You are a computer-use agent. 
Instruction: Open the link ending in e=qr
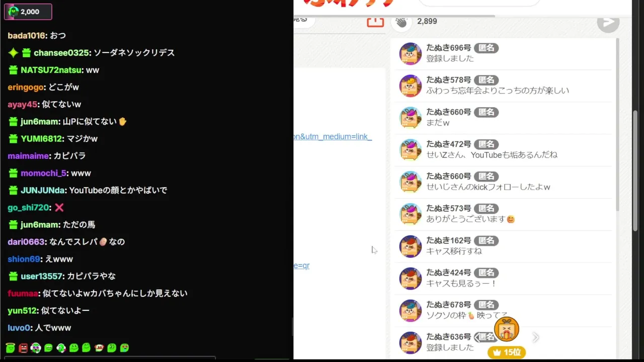(301, 265)
